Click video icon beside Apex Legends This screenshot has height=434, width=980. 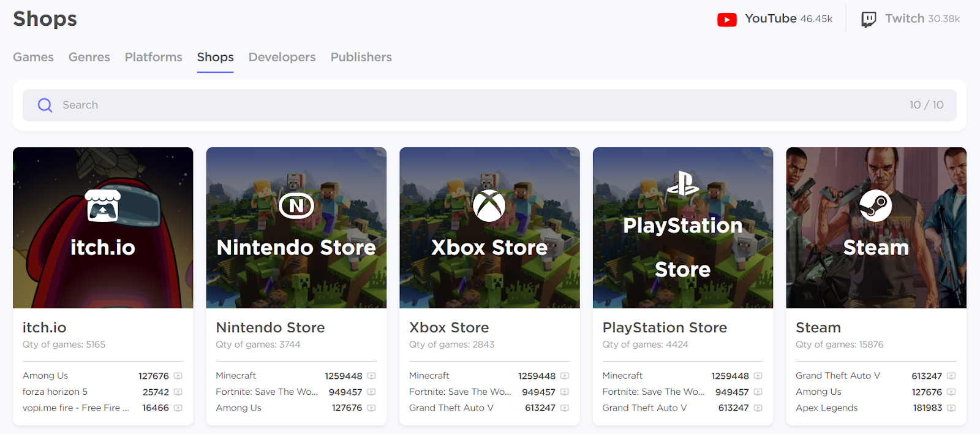pyautogui.click(x=951, y=408)
